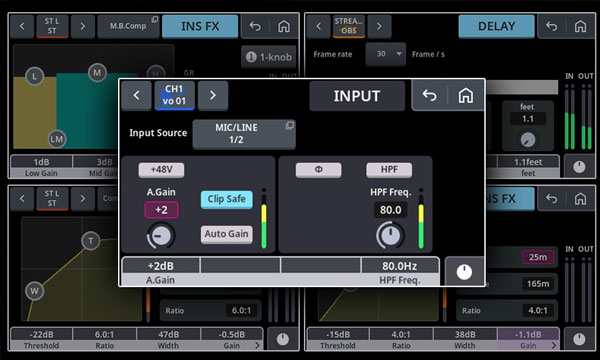
Task: Toggle the phase invert Φ button
Action: point(318,170)
